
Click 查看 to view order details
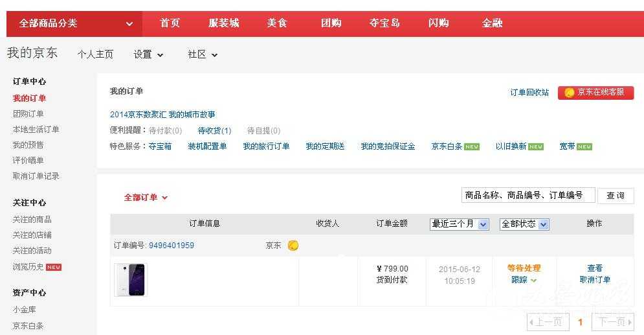595,268
